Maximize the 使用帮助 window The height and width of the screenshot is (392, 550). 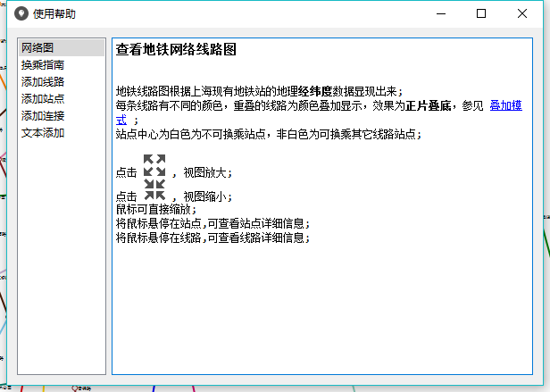[x=481, y=13]
